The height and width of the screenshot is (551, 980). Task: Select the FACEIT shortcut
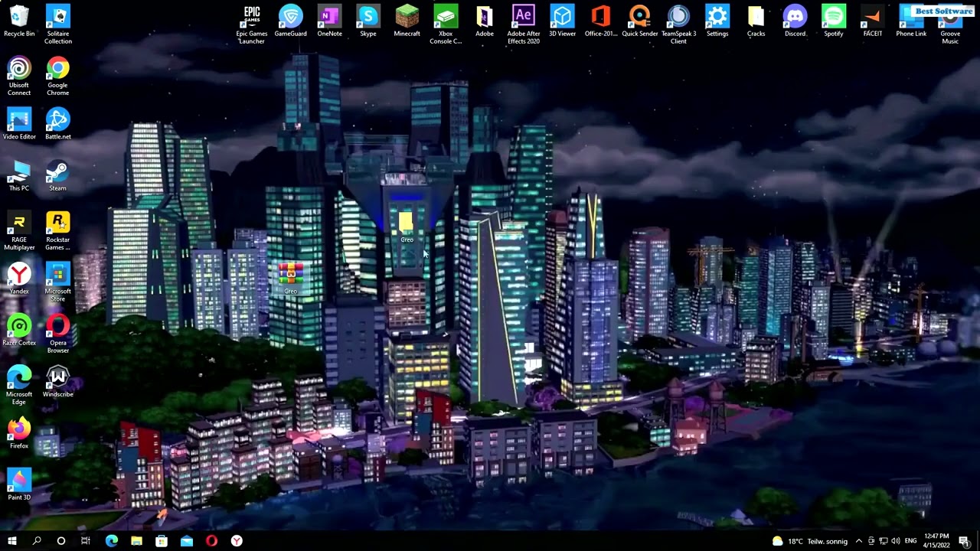[873, 21]
